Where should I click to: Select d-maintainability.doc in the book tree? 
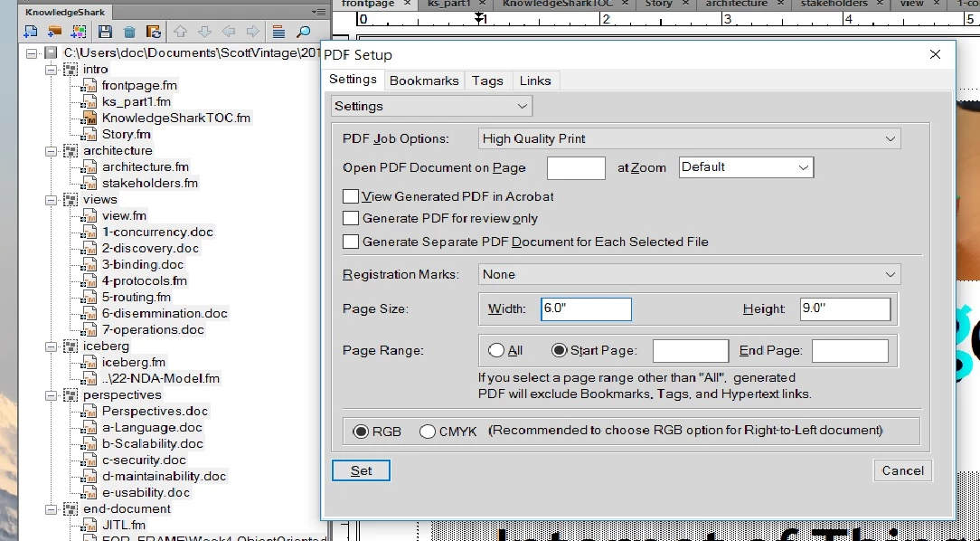click(x=164, y=476)
